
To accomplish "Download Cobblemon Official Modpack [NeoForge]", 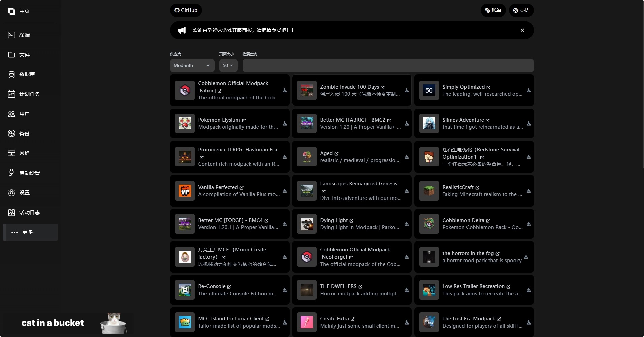I will [x=407, y=257].
